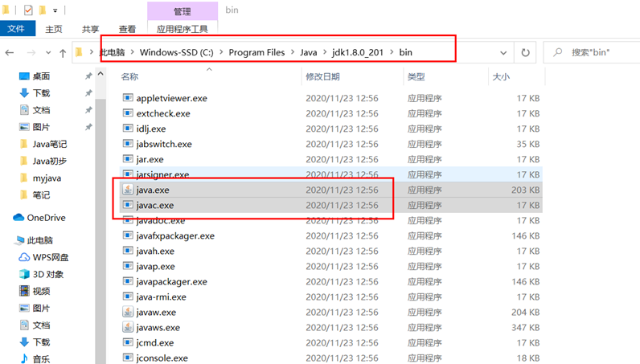Select javap.exe file icon
Viewport: 640px width, 364px height.
click(128, 266)
